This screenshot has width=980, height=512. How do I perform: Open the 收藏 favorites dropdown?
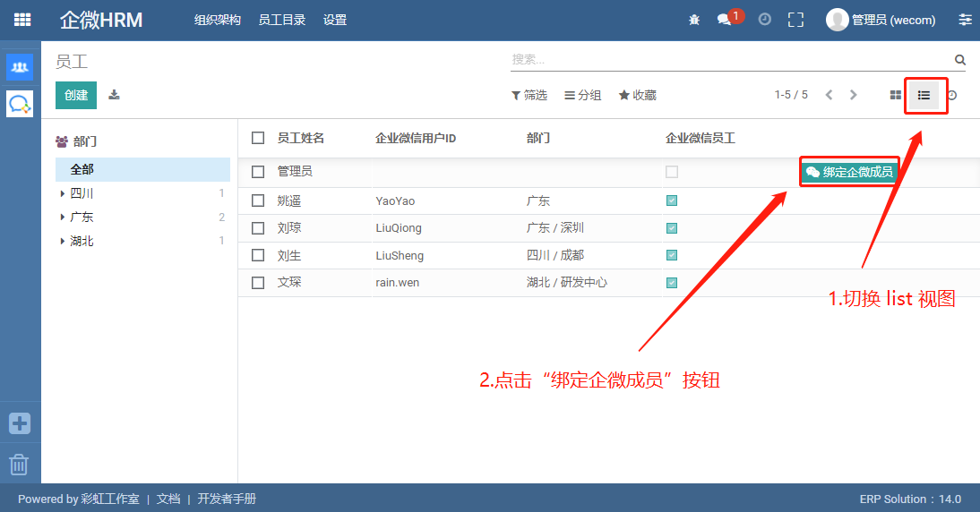[638, 95]
